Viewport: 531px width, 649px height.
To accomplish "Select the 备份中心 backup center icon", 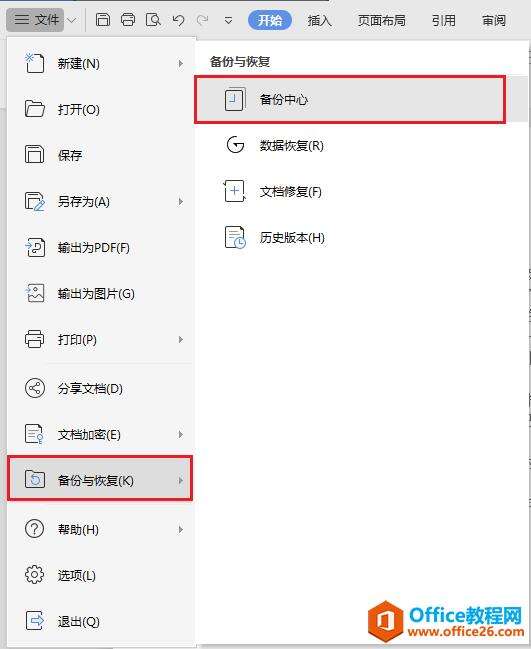I will point(235,99).
